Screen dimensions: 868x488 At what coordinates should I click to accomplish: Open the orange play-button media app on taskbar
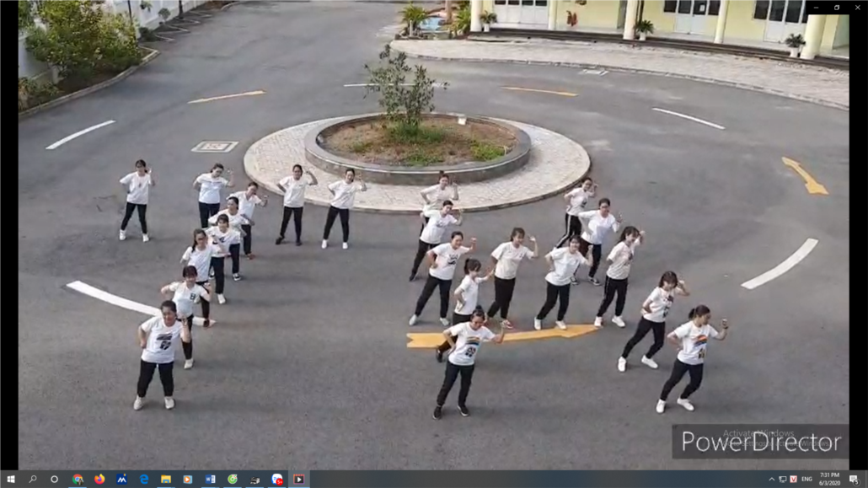[x=188, y=479]
